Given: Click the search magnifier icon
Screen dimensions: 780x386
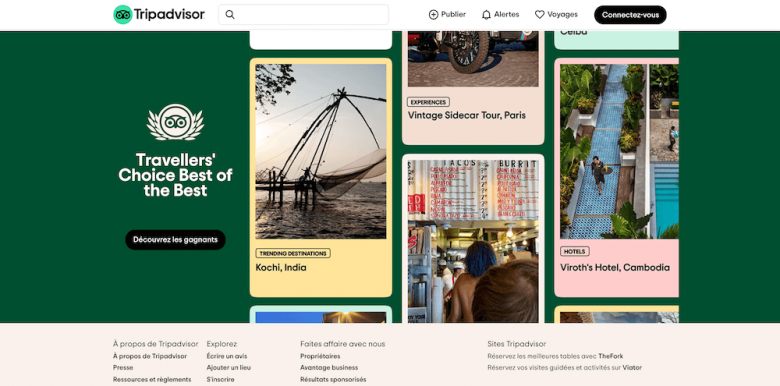Looking at the screenshot, I should pyautogui.click(x=230, y=15).
